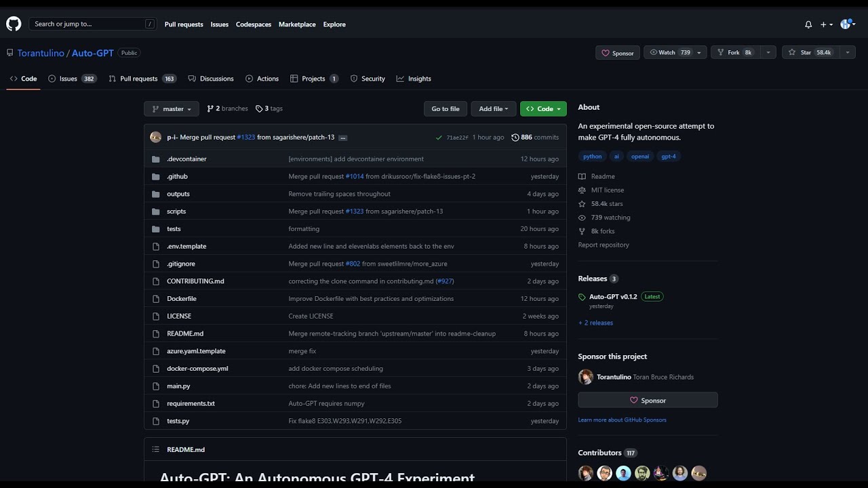Screen dimensions: 868x488
Task: Open the docker-compose.yml file
Action: coord(197,369)
